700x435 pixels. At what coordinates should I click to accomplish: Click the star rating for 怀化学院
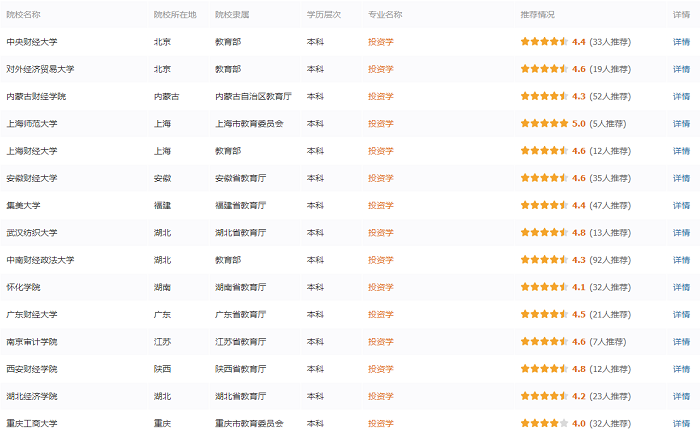click(544, 287)
